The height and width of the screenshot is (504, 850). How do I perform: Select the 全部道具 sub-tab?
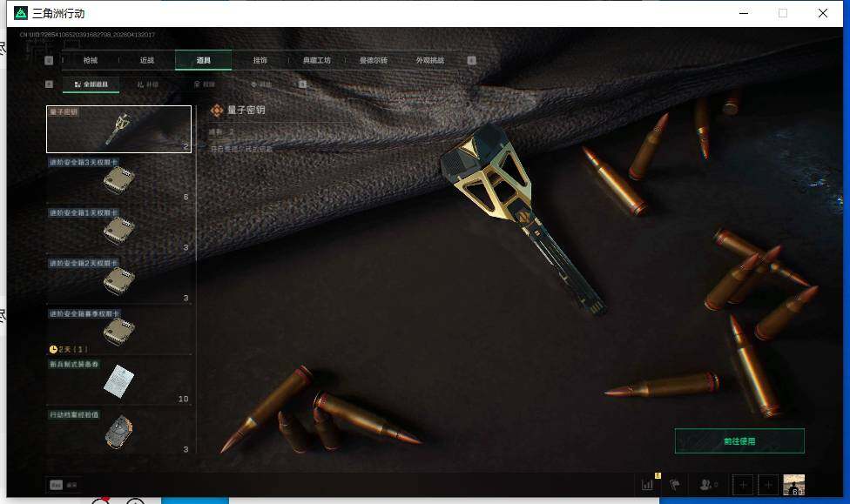91,84
